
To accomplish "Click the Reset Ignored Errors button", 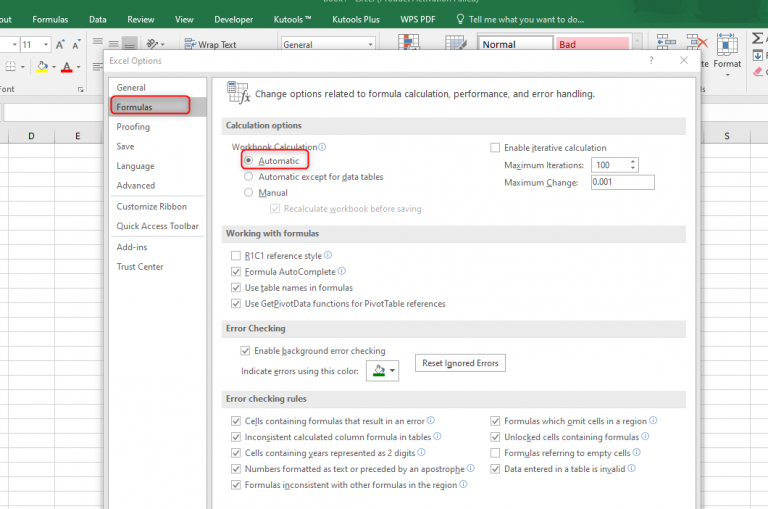I will (460, 363).
